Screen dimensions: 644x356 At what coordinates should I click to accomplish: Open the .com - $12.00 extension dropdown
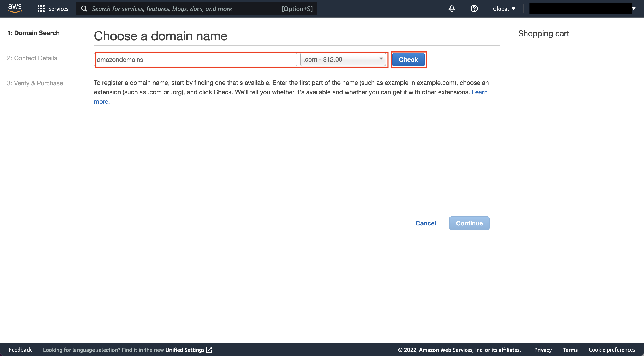[343, 60]
